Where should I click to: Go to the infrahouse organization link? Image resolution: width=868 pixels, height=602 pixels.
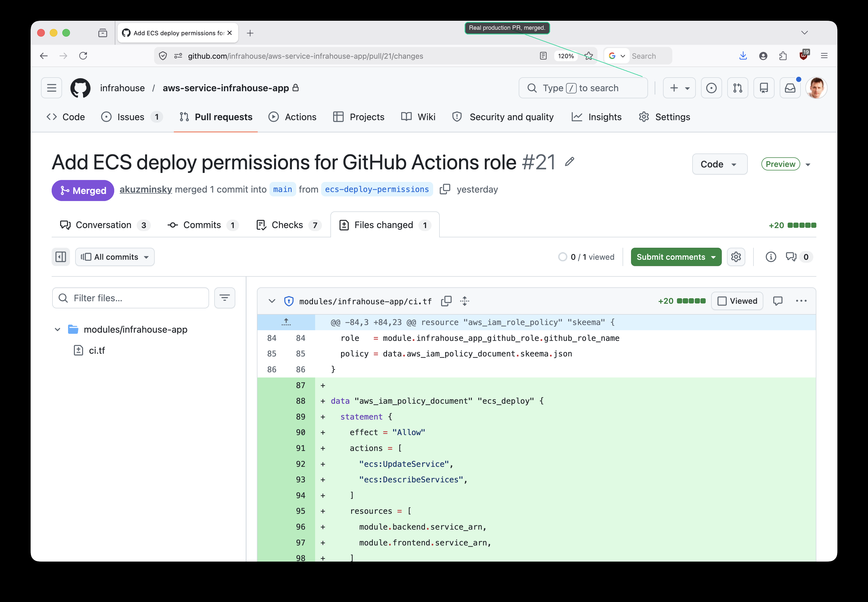[122, 88]
